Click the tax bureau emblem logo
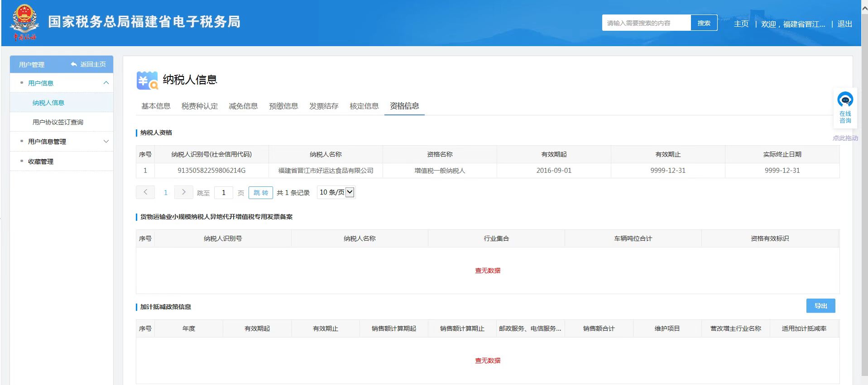This screenshot has height=385, width=868. (24, 22)
